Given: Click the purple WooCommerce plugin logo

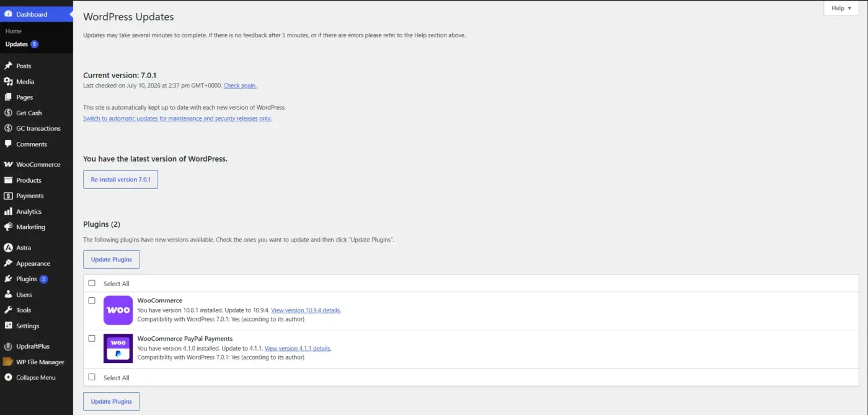Looking at the screenshot, I should (118, 310).
